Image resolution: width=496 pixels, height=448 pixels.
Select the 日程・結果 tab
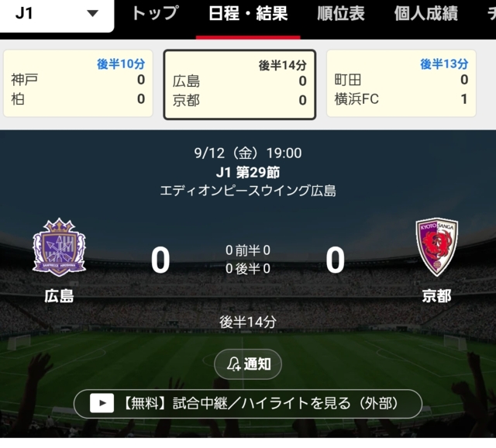pos(248,14)
